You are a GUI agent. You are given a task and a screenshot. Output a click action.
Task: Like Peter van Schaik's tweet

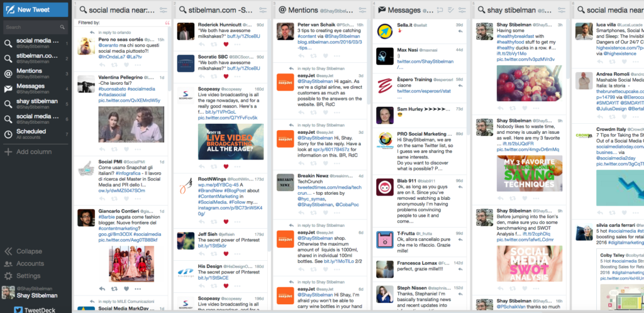coord(325,55)
